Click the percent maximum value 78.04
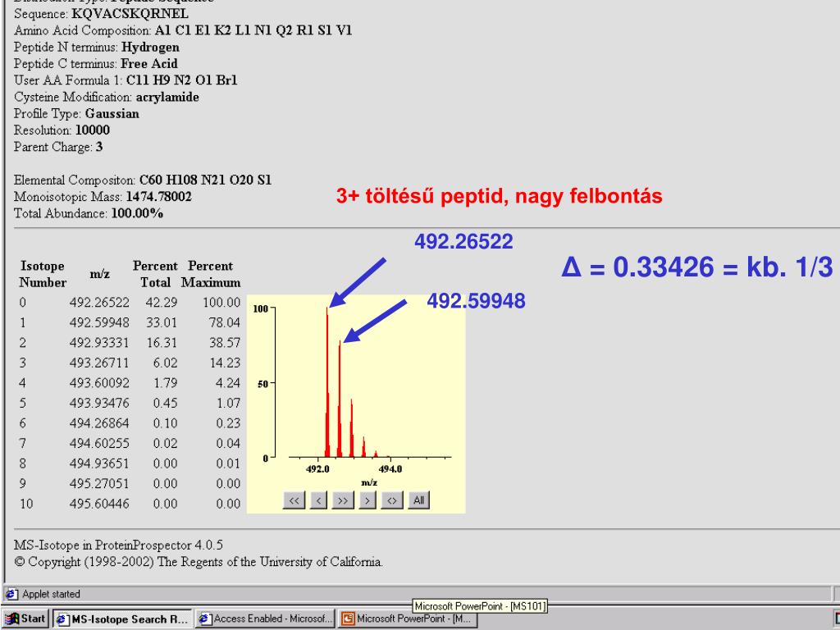This screenshot has height=630, width=840. click(225, 322)
